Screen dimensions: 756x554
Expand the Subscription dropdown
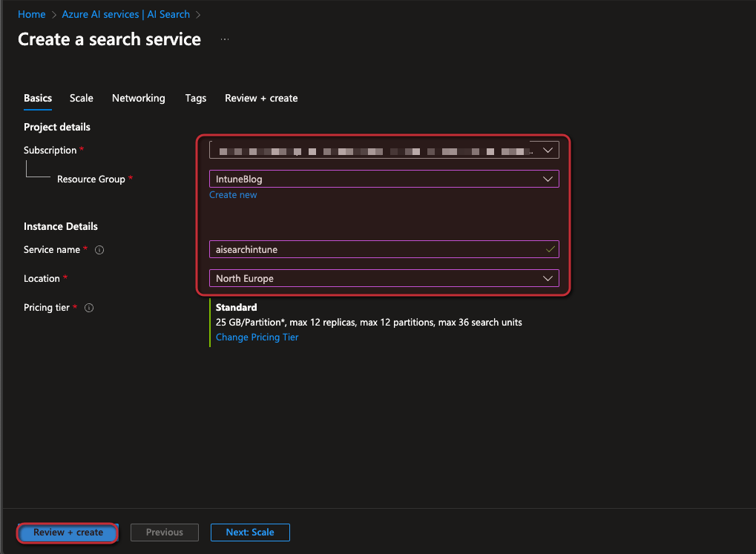click(548, 150)
